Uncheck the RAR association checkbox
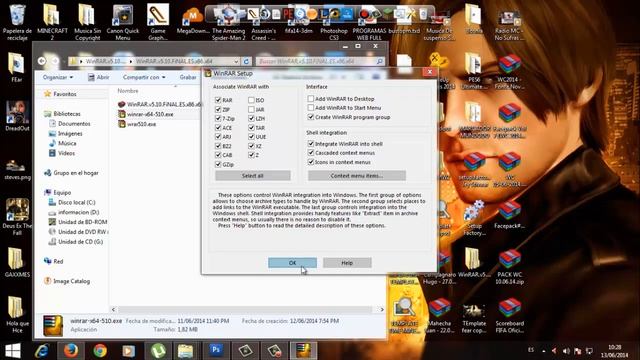 point(218,100)
